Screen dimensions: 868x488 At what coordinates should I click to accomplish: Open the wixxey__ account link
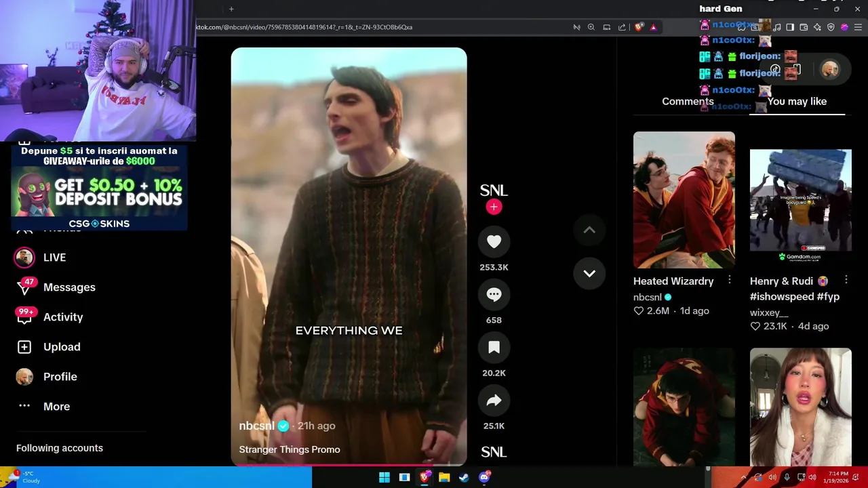pyautogui.click(x=769, y=312)
